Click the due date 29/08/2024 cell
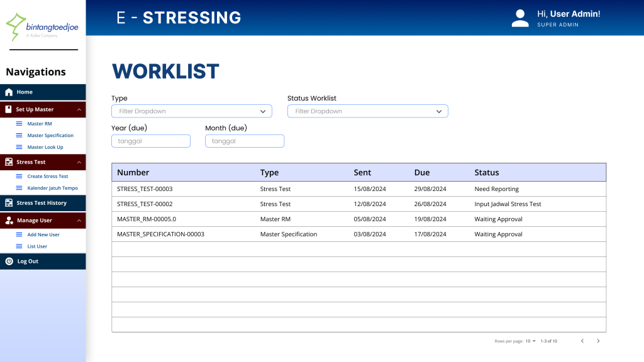The image size is (644, 362). [430, 189]
